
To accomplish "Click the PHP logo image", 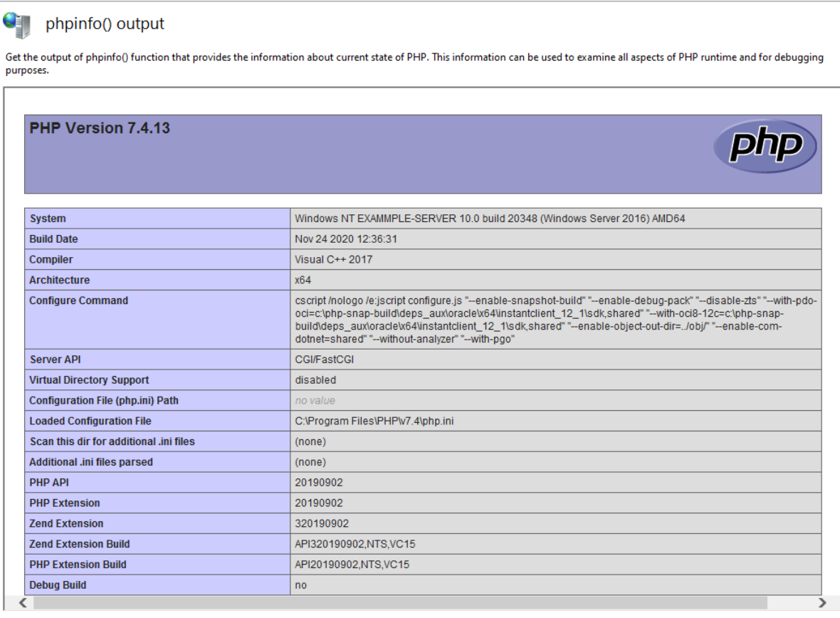I will click(767, 145).
